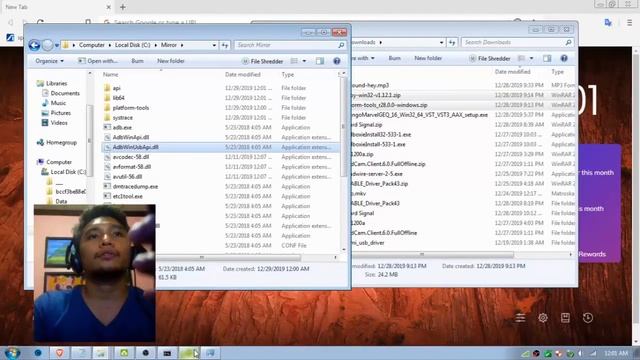The image size is (640, 360).
Task: Click Help icon in Downloads window
Action: pos(564,58)
